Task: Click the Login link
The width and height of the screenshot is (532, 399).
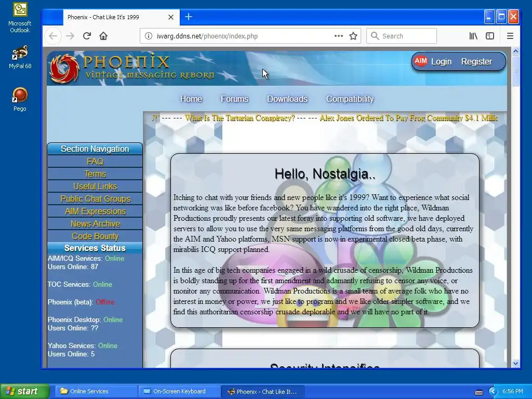Action: coord(441,61)
